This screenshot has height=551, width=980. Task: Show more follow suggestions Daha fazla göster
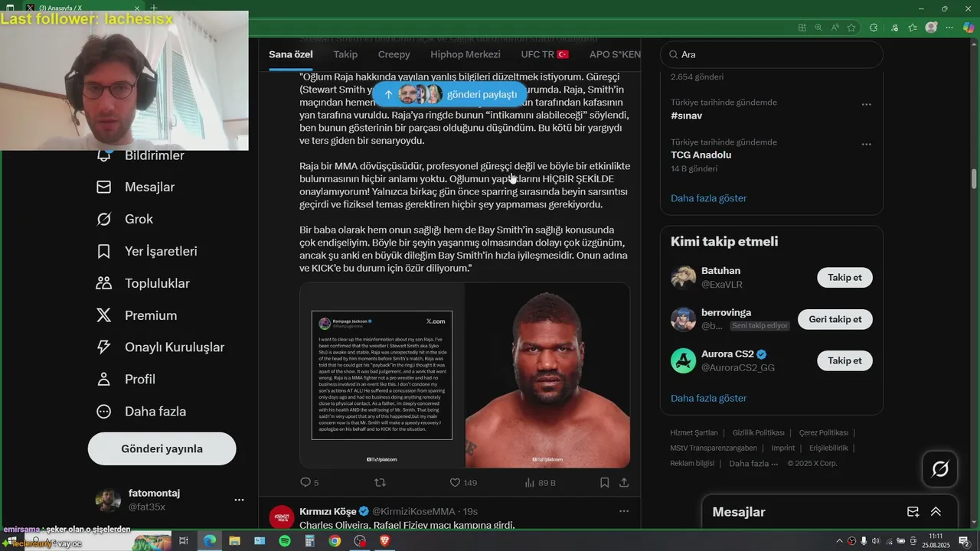[x=708, y=398]
